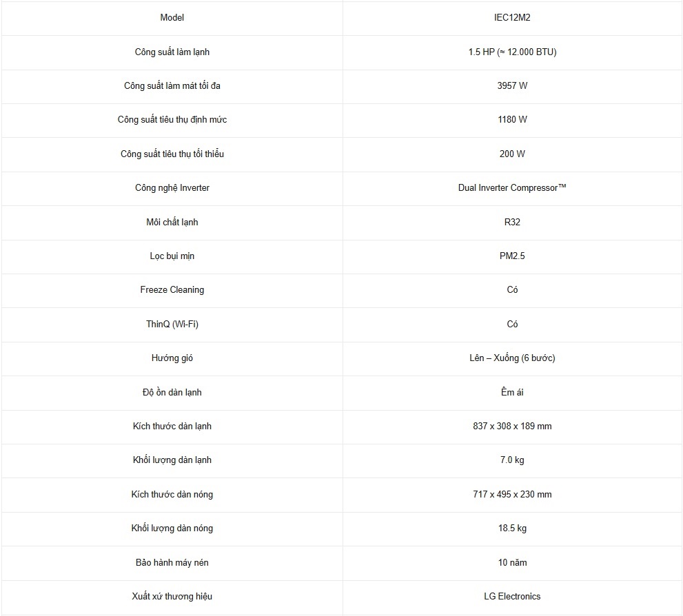
Task: Select the "Công suất làm lạnh" label cell
Action: [172, 52]
